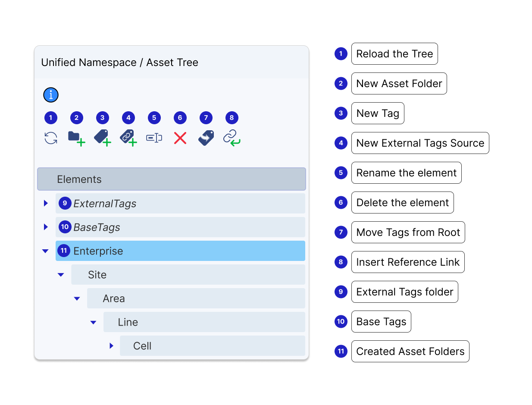This screenshot has width=532, height=405.
Task: Collapse the Line node arrow
Action: (x=93, y=322)
